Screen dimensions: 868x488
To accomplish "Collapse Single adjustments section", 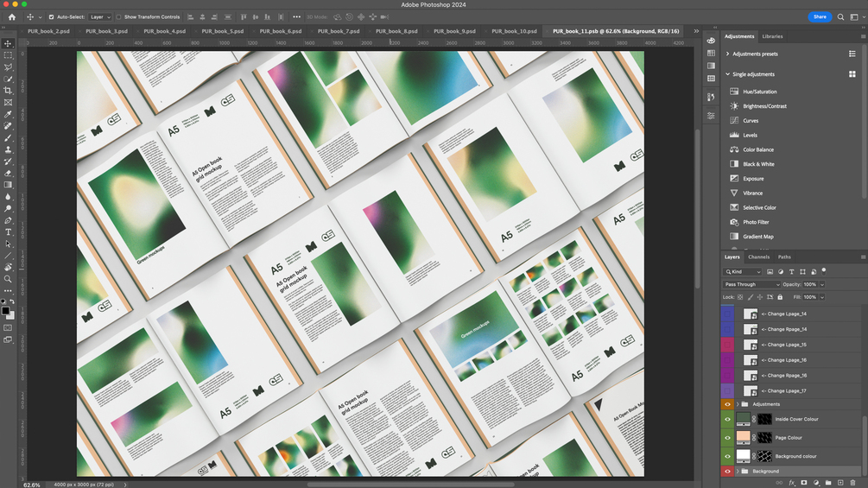I will pos(727,74).
